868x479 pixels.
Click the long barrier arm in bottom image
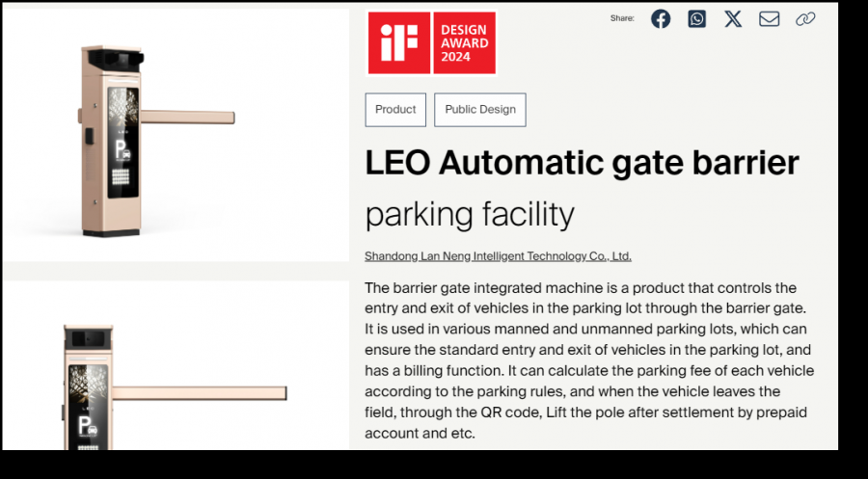203,393
